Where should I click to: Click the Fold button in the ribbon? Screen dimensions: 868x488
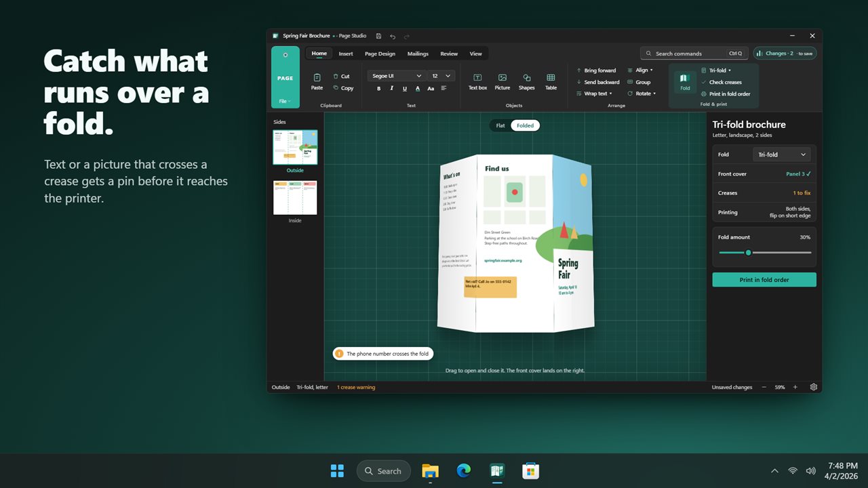685,81
